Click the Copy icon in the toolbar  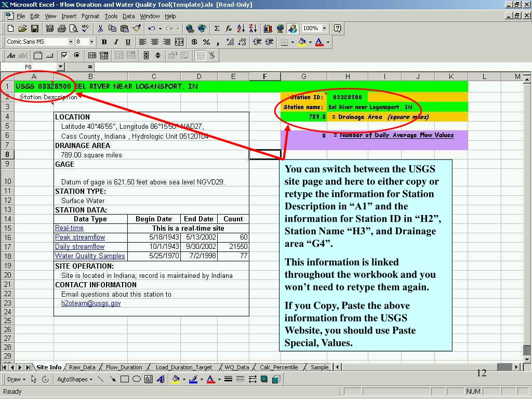coord(112,29)
